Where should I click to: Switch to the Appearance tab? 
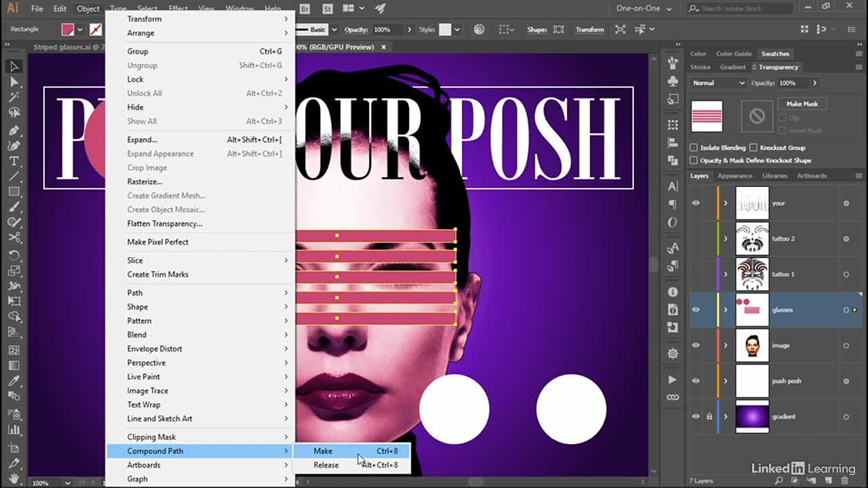coord(735,176)
